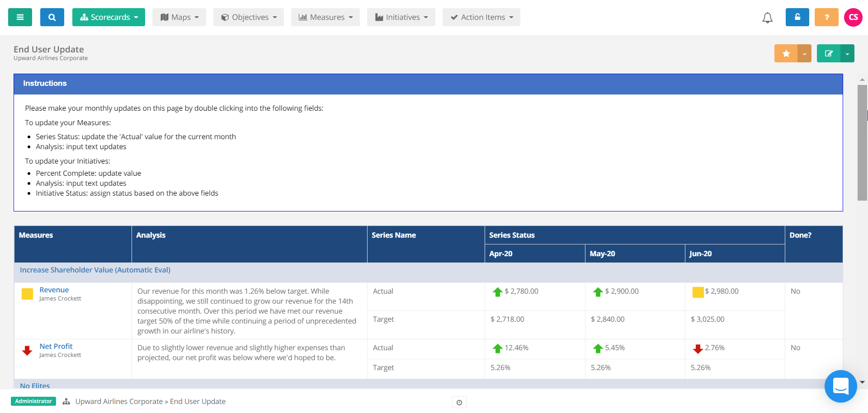
Task: Open the CS user avatar menu
Action: click(x=854, y=17)
